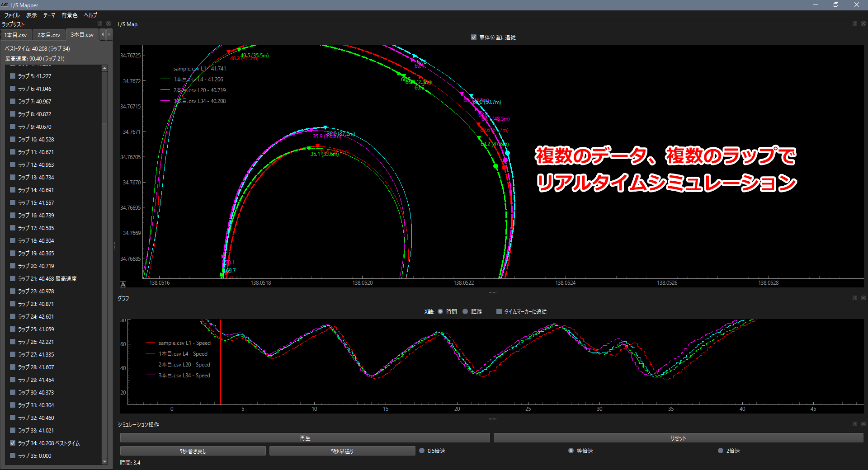Click the auto-range A icon on map

[123, 284]
